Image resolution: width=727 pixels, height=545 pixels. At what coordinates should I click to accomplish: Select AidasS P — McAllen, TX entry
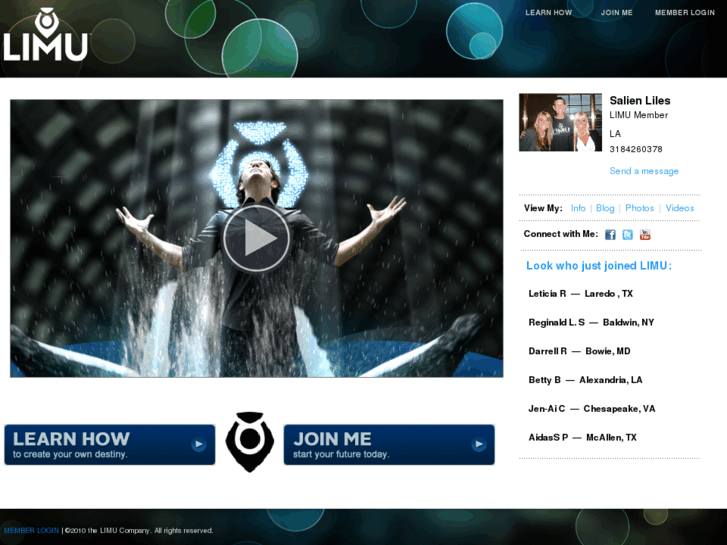coord(582,437)
